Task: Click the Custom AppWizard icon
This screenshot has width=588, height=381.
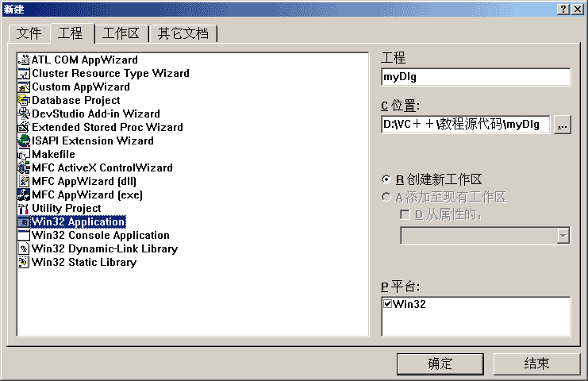Action: [24, 87]
